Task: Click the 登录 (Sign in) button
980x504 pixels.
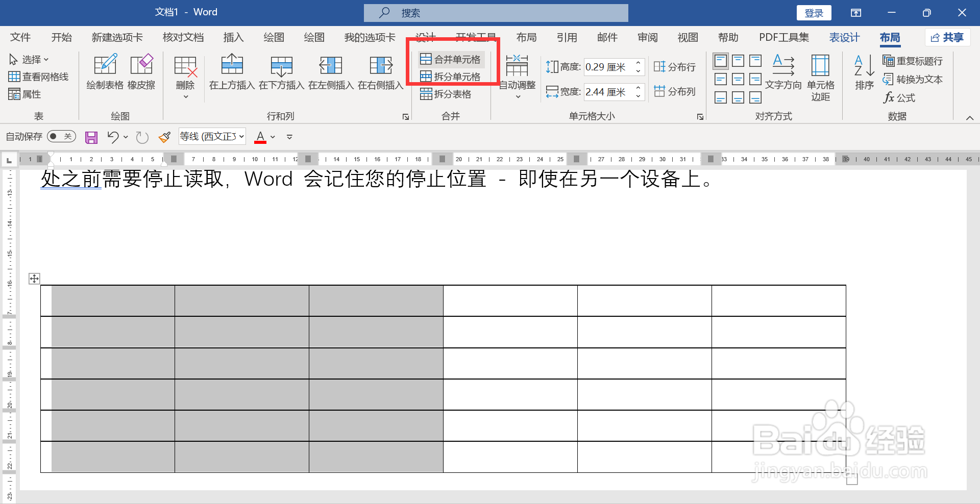Action: (814, 12)
